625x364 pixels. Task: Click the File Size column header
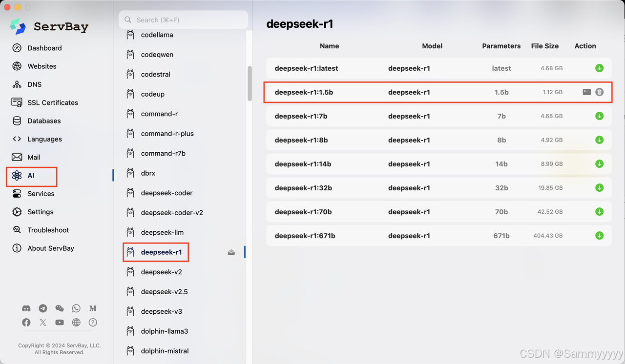pos(545,46)
